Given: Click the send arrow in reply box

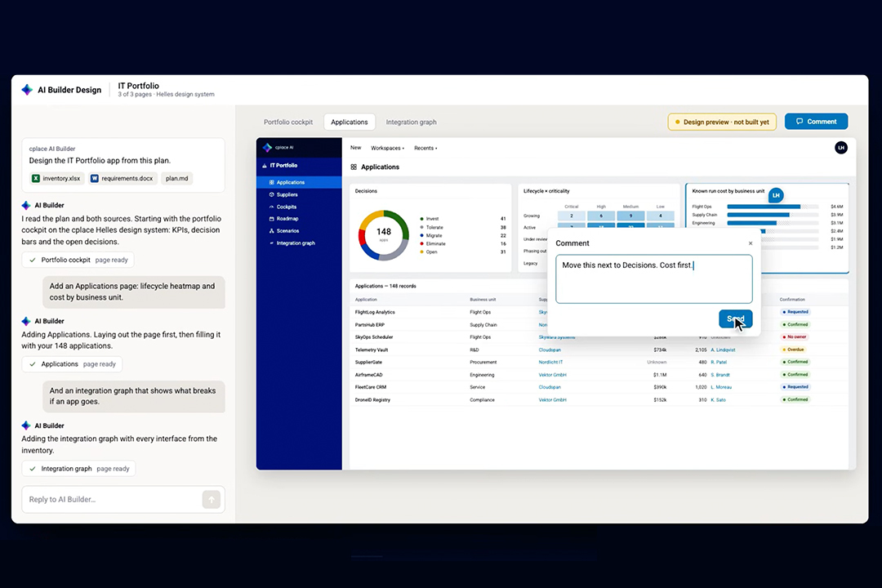Looking at the screenshot, I should pos(212,500).
